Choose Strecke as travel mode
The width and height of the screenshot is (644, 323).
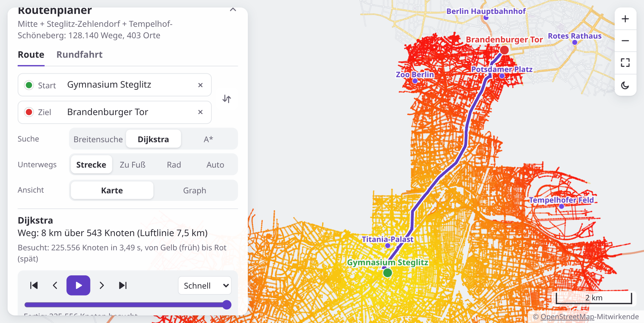91,165
